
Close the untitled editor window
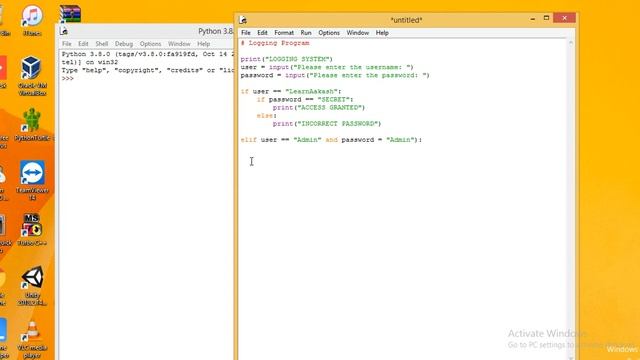[564, 18]
